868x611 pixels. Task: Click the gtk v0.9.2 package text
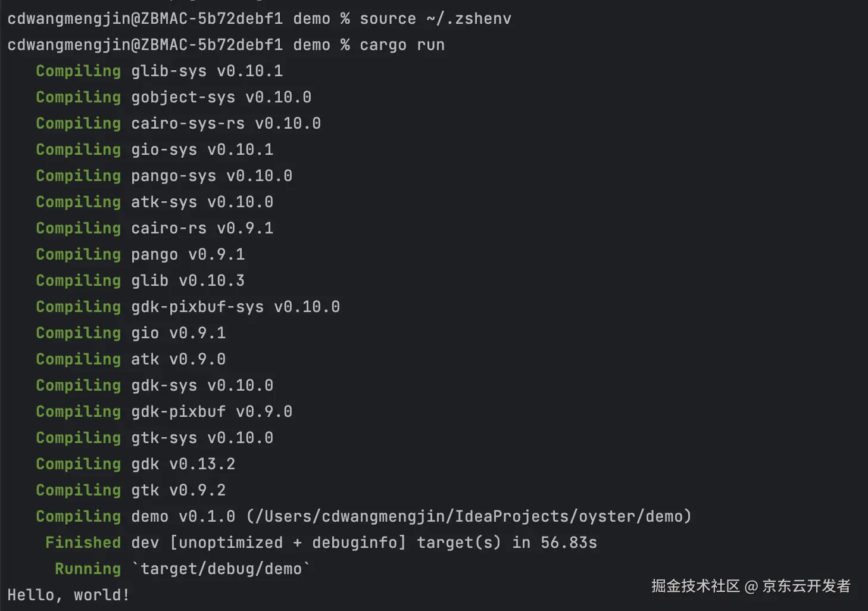tap(178, 490)
